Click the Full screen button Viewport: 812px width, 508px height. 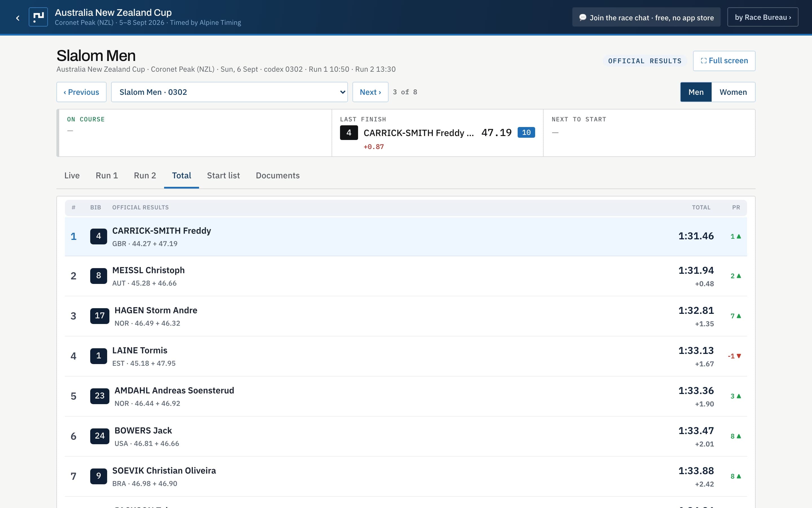tap(724, 61)
